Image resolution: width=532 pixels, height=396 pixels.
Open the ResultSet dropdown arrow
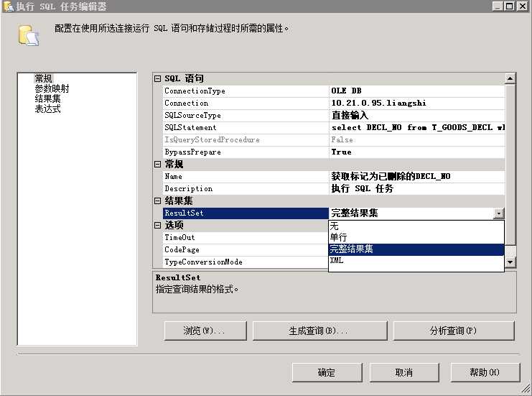click(x=499, y=213)
